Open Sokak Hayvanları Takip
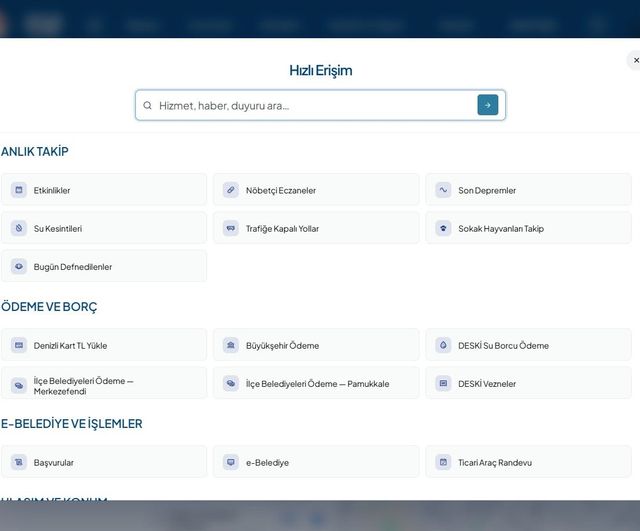 [529, 228]
